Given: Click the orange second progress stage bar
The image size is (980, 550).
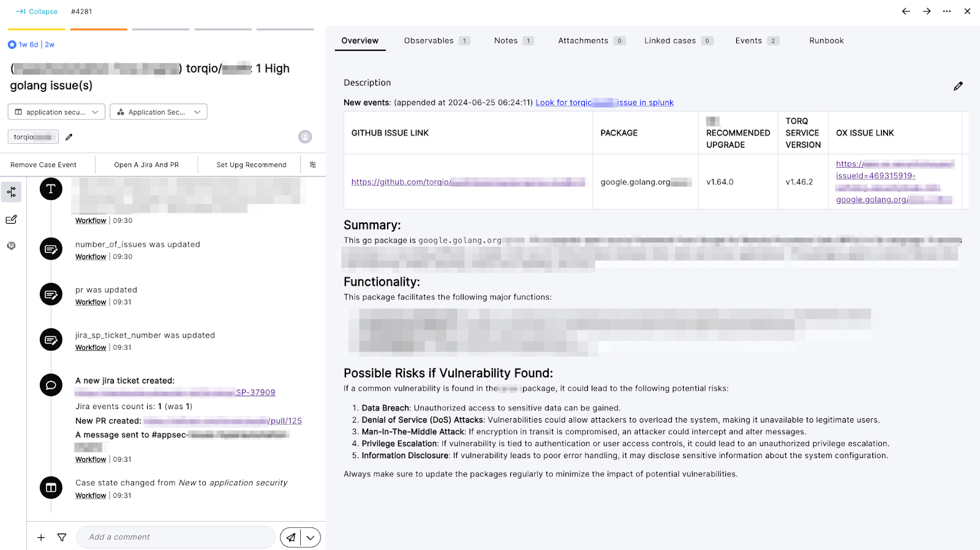Looking at the screenshot, I should click(x=99, y=29).
